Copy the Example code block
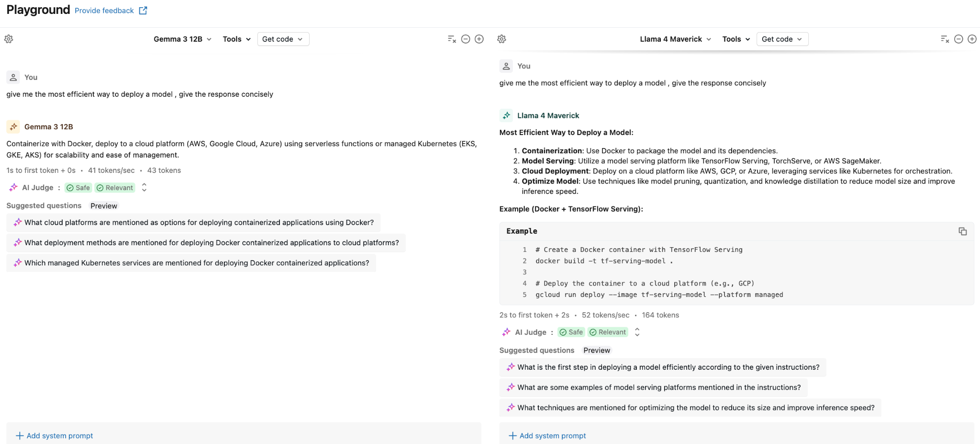Viewport: 980px width, 444px height. click(963, 231)
